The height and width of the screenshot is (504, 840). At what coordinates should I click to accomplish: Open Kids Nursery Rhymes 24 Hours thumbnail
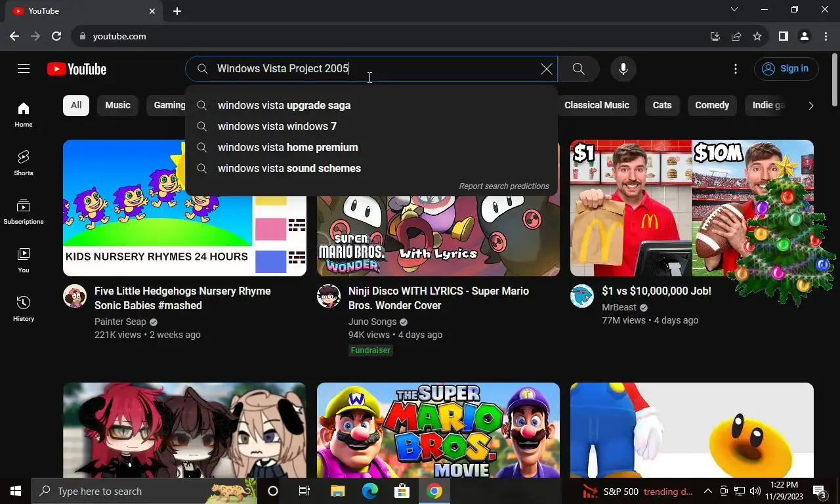pos(184,207)
